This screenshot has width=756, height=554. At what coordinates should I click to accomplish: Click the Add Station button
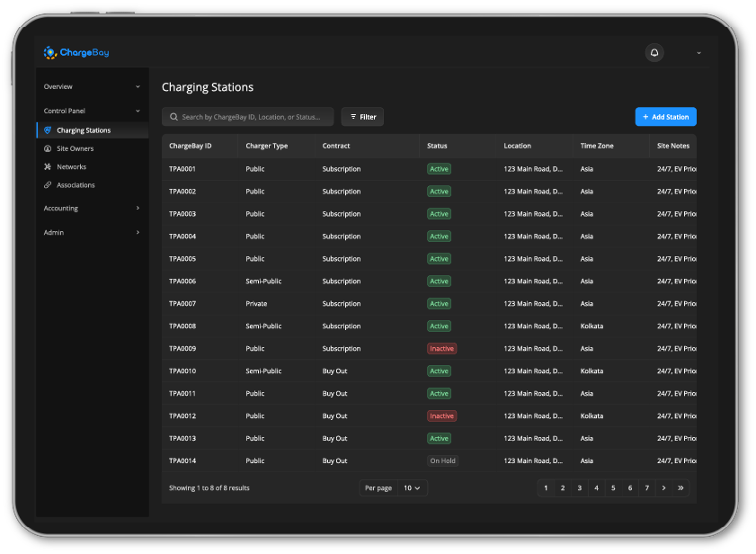point(665,117)
